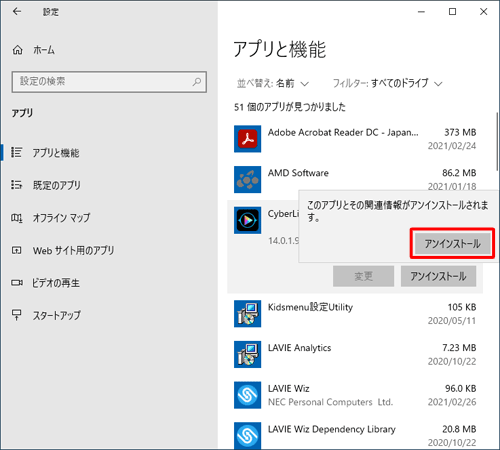Image resolution: width=500 pixels, height=450 pixels.
Task: Click the back arrow in Settings header
Action: [17, 12]
